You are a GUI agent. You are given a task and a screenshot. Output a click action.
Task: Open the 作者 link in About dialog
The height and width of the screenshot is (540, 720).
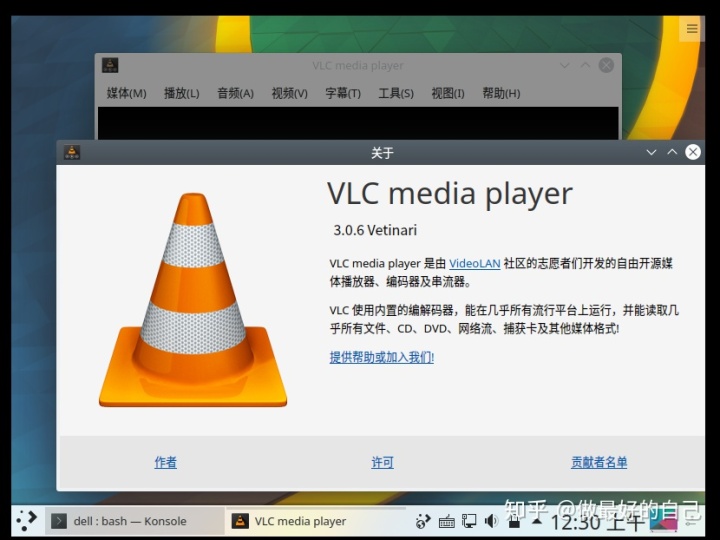click(x=165, y=462)
